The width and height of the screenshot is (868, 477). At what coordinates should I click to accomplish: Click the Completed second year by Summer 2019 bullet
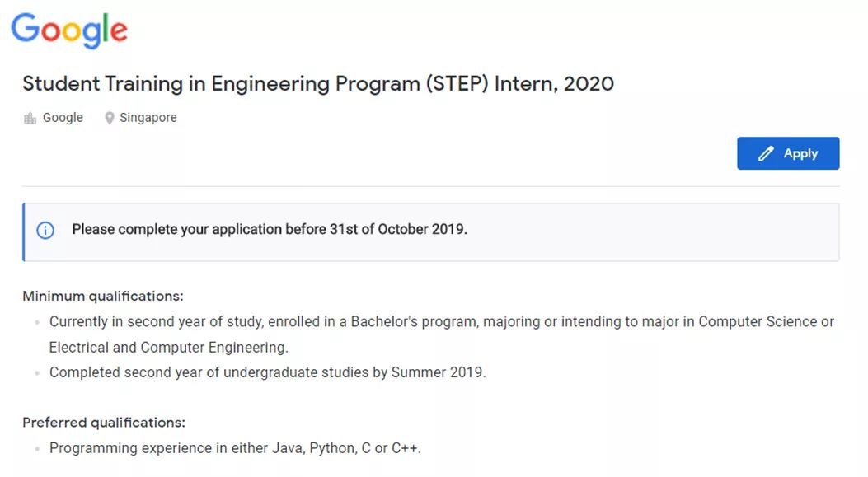(267, 372)
